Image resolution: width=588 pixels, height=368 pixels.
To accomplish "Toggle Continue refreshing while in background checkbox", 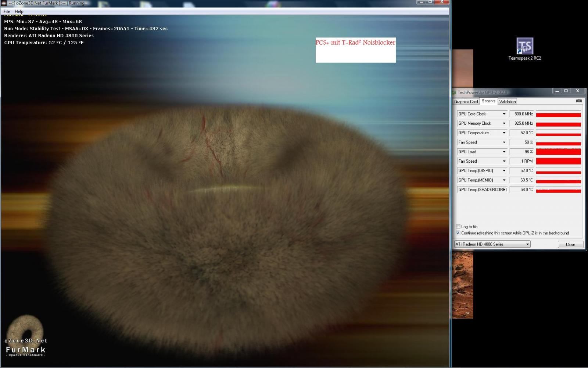I will pos(458,233).
